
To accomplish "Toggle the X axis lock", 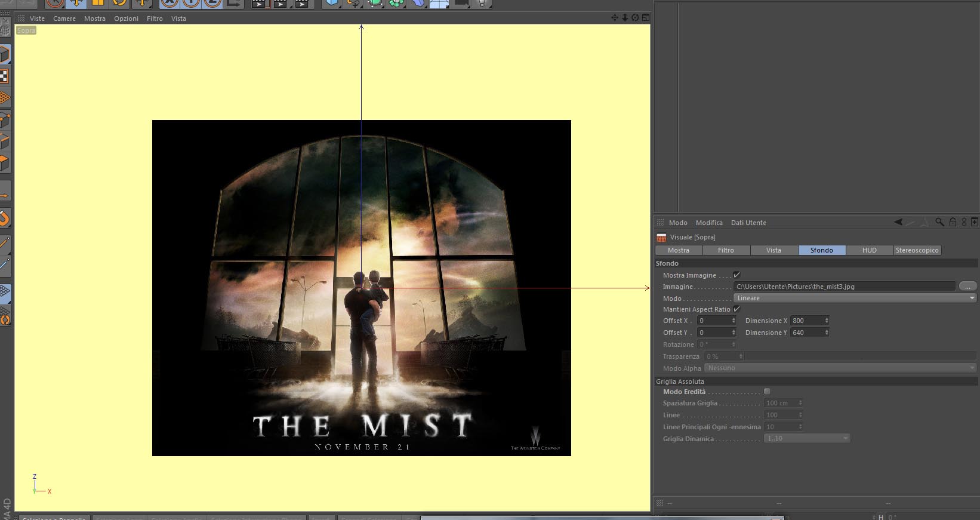I will click(x=170, y=3).
